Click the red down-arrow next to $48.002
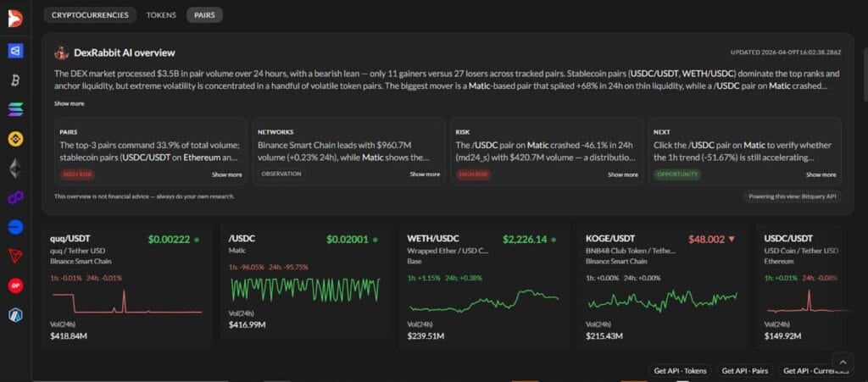This screenshot has width=868, height=382. coord(732,240)
